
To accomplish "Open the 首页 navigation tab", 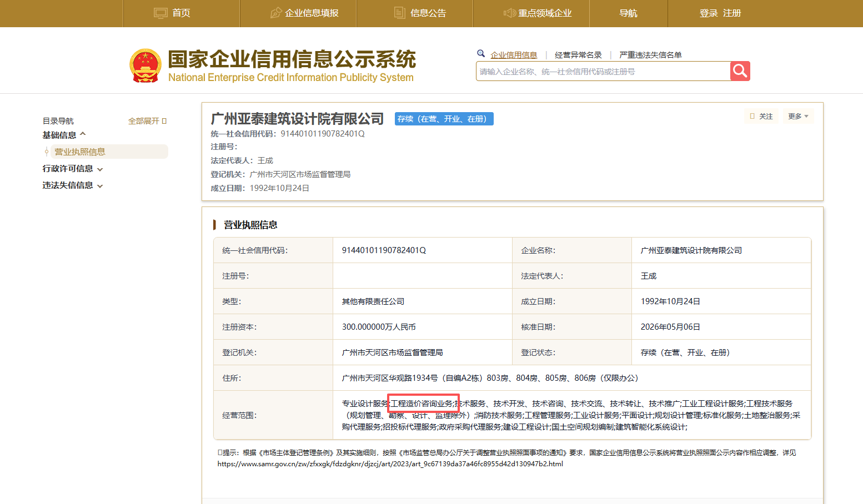I will click(x=181, y=13).
